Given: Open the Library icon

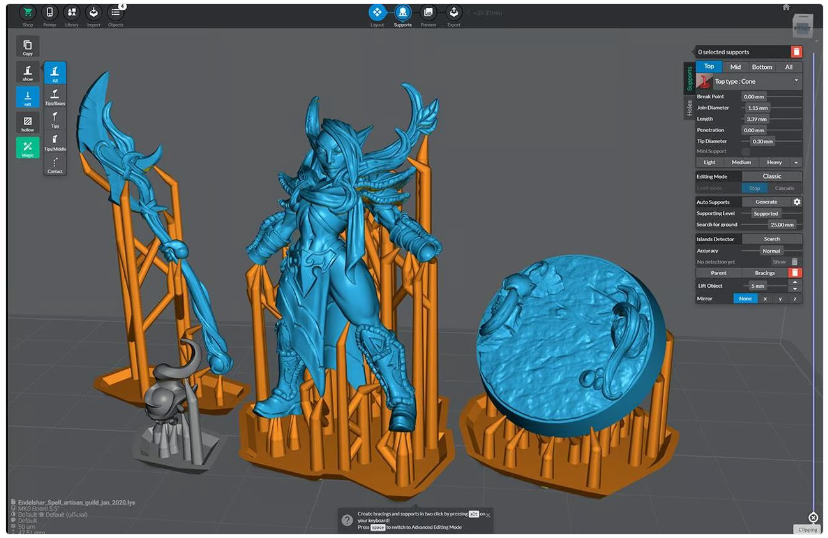Looking at the screenshot, I should click(x=72, y=13).
